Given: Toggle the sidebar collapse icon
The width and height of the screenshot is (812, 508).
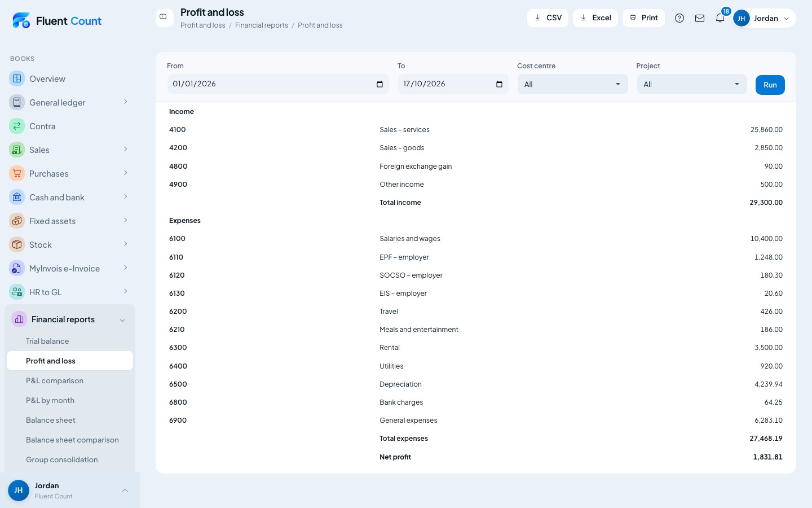Looking at the screenshot, I should (164, 17).
